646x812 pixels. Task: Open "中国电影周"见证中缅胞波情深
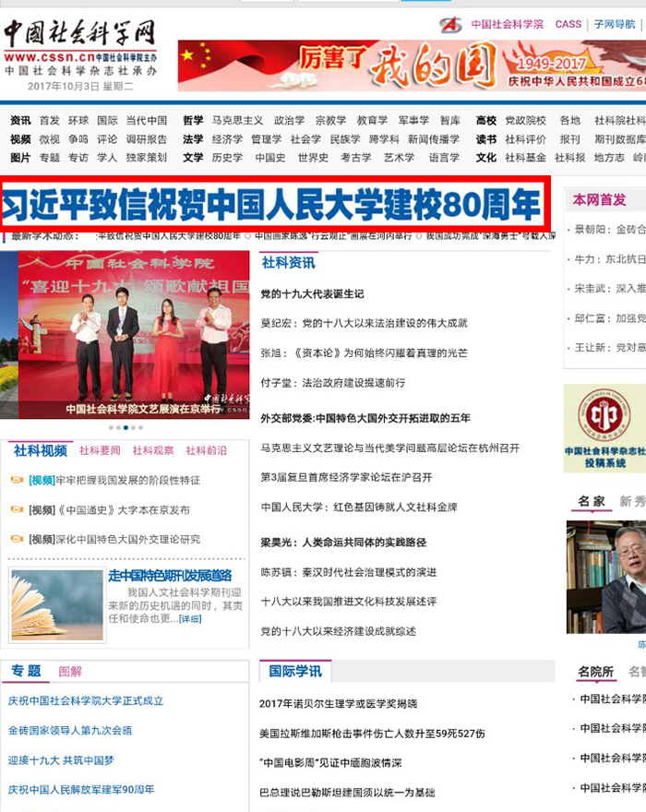pyautogui.click(x=330, y=763)
